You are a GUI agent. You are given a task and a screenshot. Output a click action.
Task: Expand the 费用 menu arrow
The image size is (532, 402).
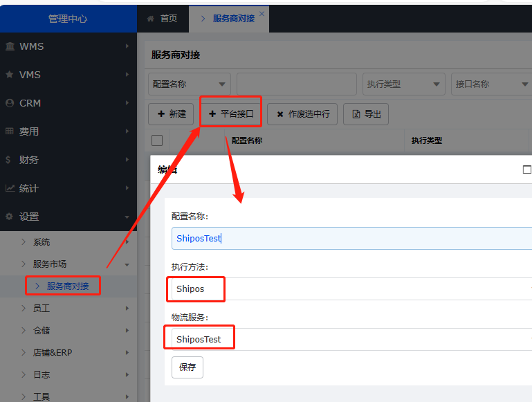pyautogui.click(x=127, y=131)
